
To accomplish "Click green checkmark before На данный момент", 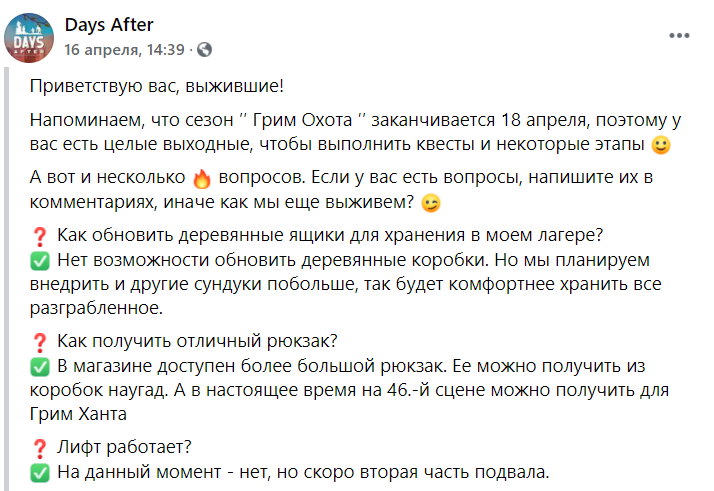I will (x=40, y=472).
